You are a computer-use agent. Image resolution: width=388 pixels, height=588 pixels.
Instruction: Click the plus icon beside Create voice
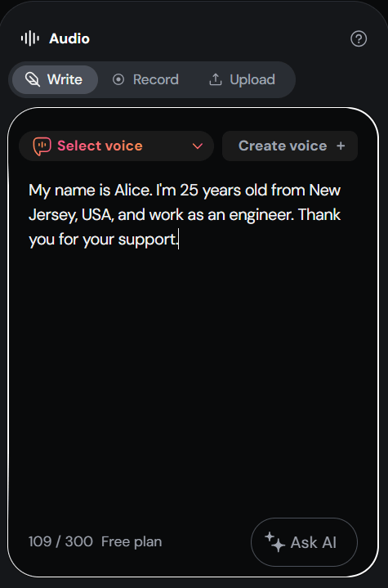pos(341,146)
